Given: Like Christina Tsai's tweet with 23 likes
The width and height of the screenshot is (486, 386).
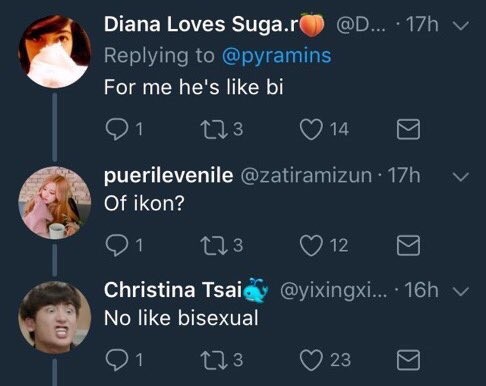Looking at the screenshot, I should click(311, 360).
